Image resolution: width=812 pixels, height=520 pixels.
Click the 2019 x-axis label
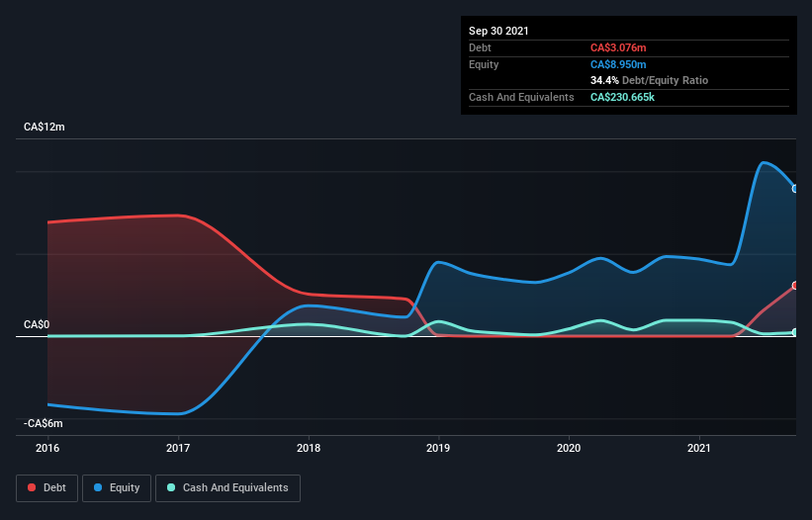point(438,448)
